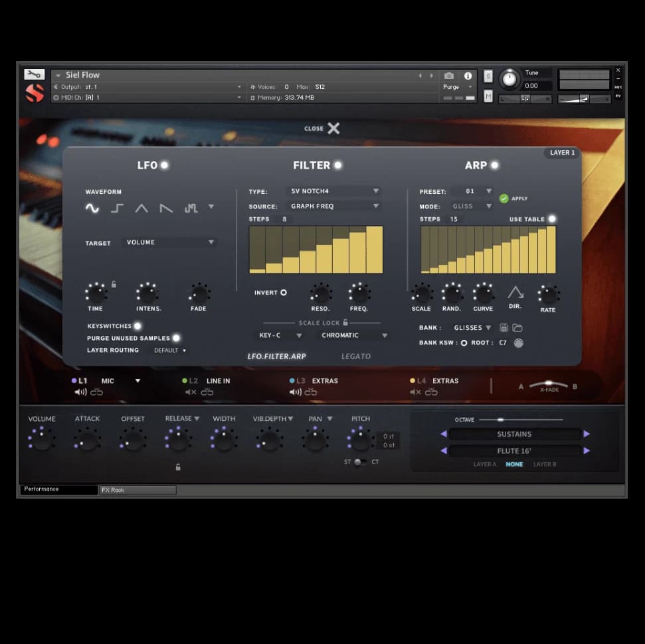Open the filter Type SV NOTCH4 dropdown
645x644 pixels.
(x=335, y=191)
